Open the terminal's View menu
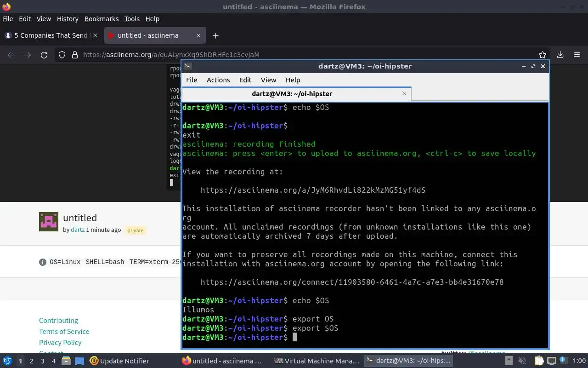 [269, 80]
